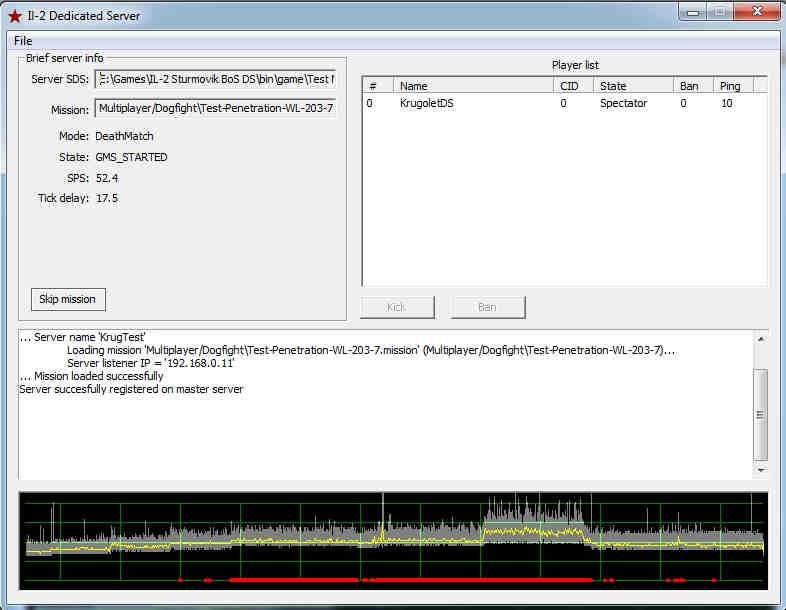The width and height of the screenshot is (786, 610).
Task: Sort player list by Ban column header
Action: pyautogui.click(x=693, y=86)
